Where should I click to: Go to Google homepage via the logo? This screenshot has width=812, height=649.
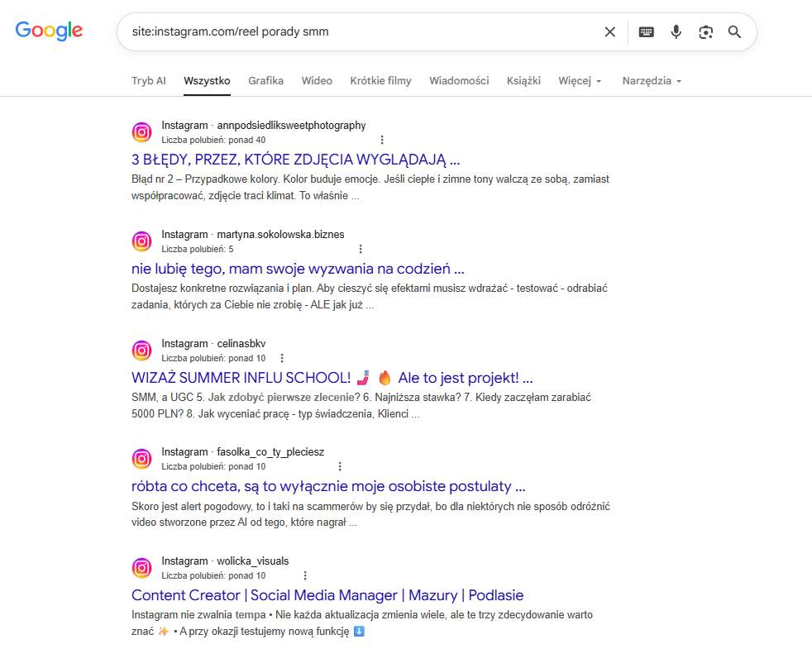click(x=49, y=31)
